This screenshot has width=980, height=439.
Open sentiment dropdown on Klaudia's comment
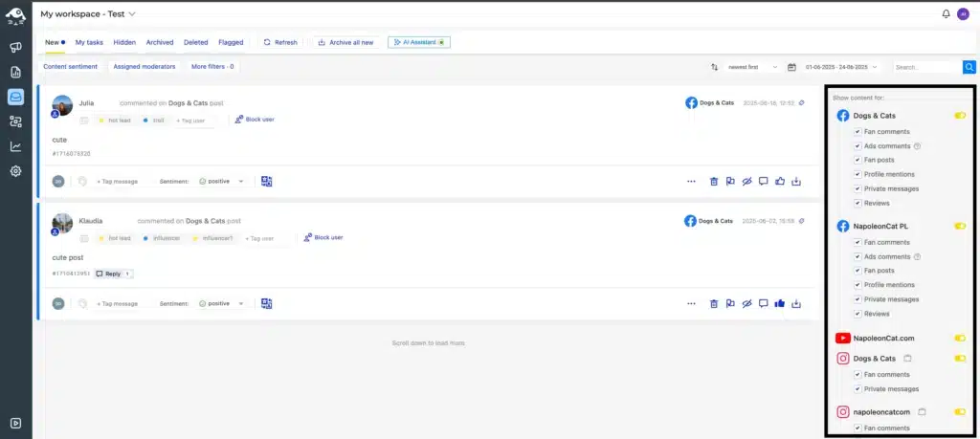(221, 304)
